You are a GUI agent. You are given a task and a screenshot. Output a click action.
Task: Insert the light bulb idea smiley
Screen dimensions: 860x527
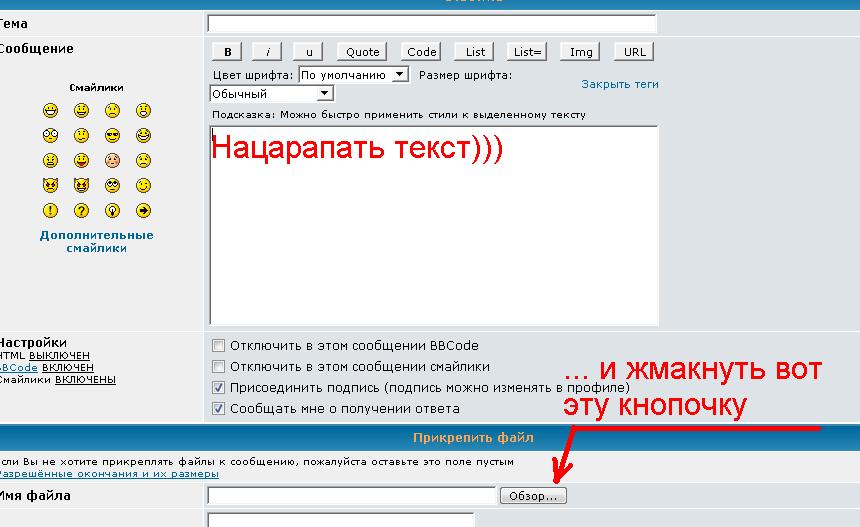point(112,210)
